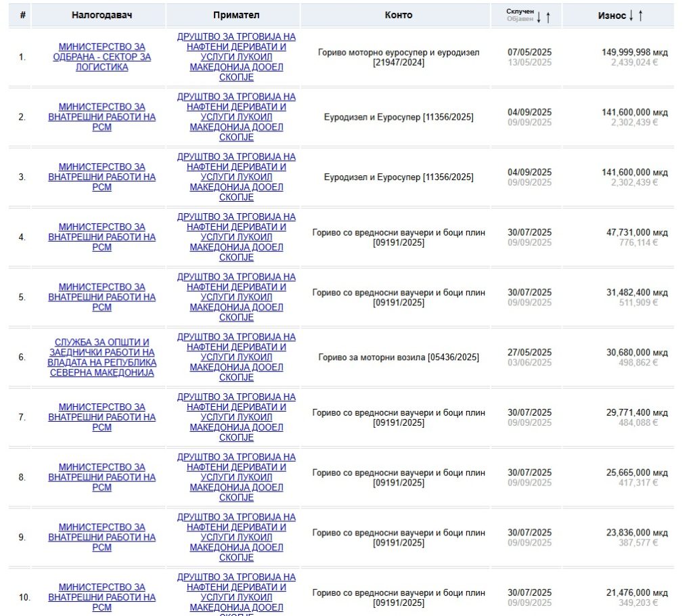Open Министерство за одбрана link in row 1
This screenshot has height=616, width=693.
tap(102, 57)
